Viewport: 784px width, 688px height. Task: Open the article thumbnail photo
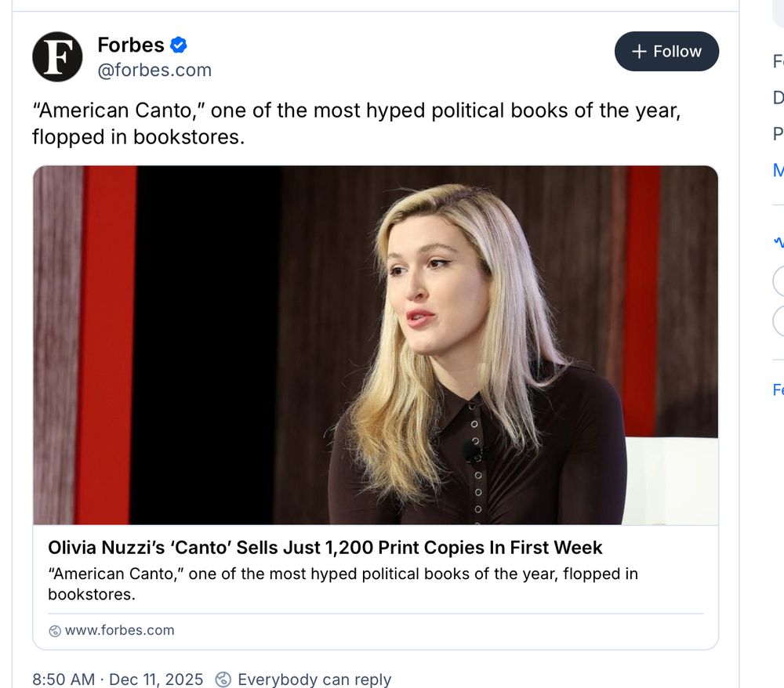tap(375, 343)
